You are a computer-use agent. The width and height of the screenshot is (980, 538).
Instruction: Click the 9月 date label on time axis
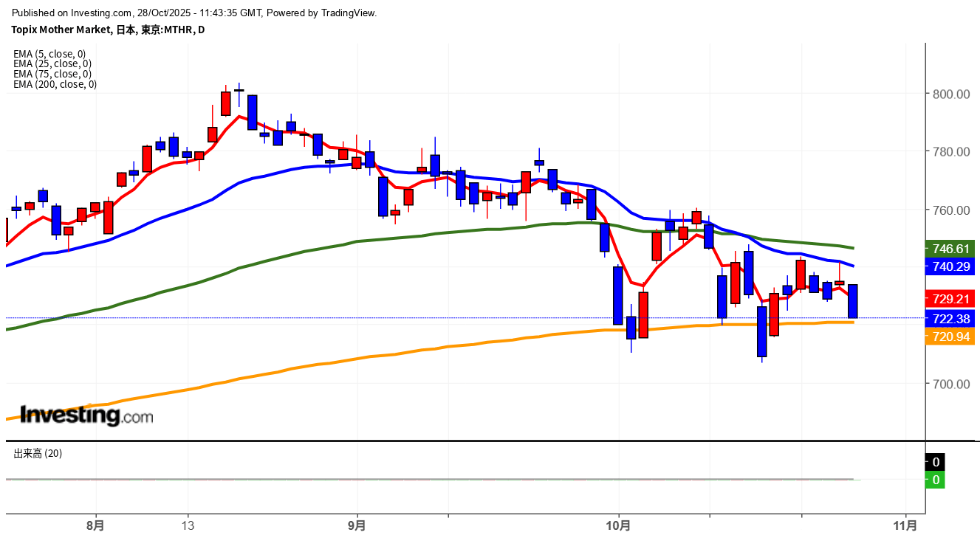357,526
